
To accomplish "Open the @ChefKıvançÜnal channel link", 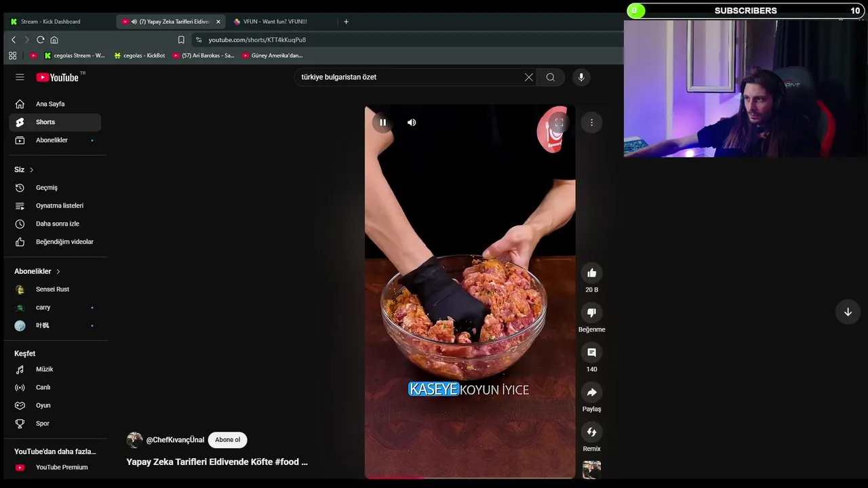I will pyautogui.click(x=175, y=440).
